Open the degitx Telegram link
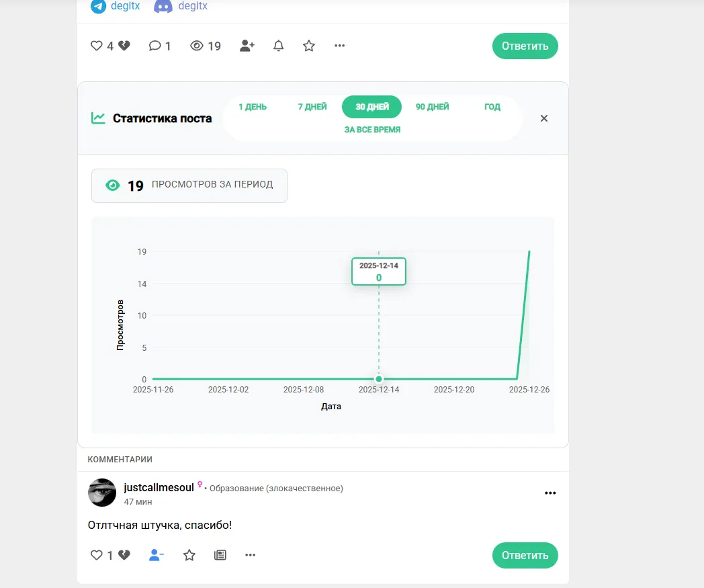The image size is (704, 588). click(116, 6)
